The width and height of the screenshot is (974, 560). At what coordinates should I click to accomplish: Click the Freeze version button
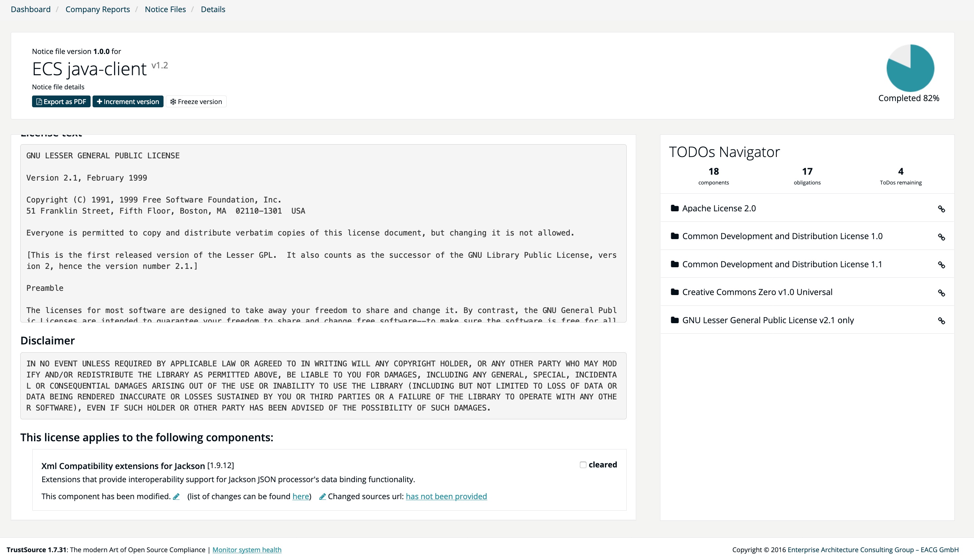click(196, 101)
